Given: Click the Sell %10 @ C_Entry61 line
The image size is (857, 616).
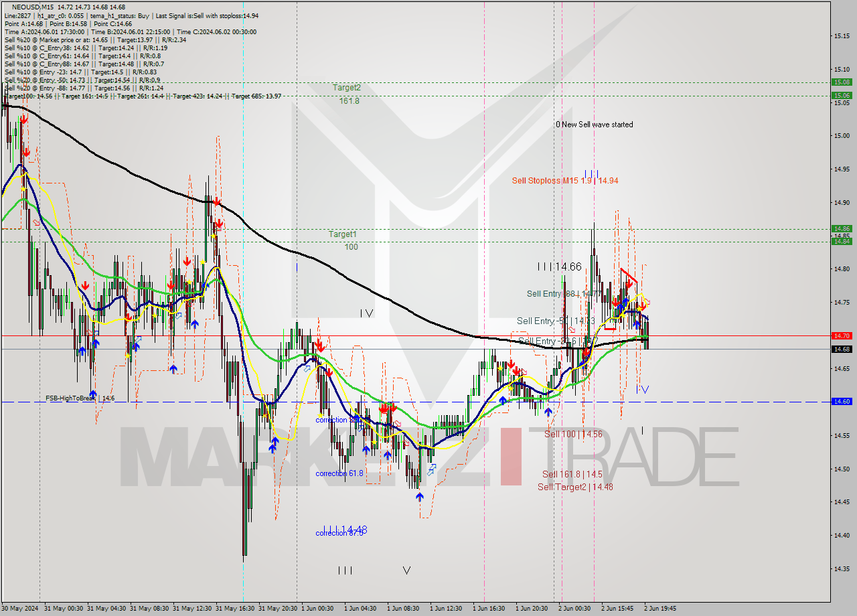Looking at the screenshot, I should point(83,56).
